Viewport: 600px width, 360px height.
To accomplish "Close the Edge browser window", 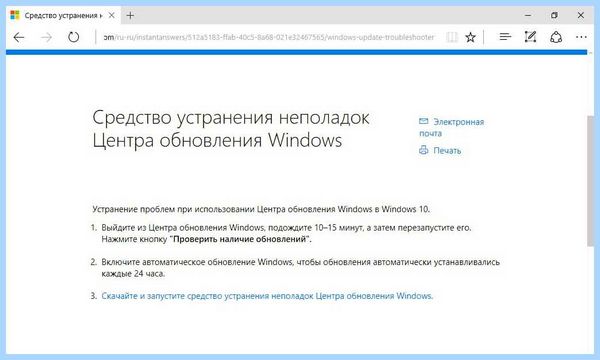I will click(x=580, y=15).
